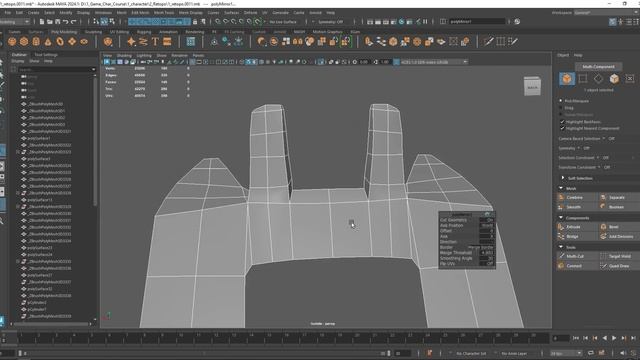Toggle the lock selection icon in status line

[x=195, y=22]
